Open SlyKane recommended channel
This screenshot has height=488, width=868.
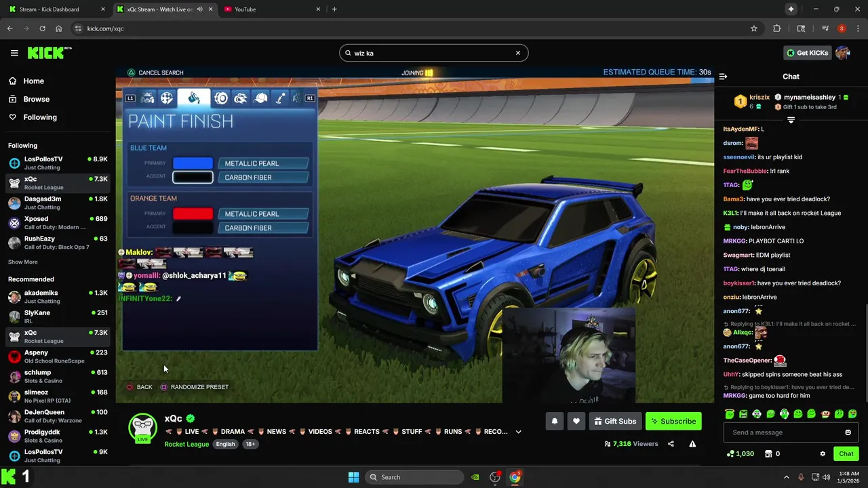pos(58,317)
